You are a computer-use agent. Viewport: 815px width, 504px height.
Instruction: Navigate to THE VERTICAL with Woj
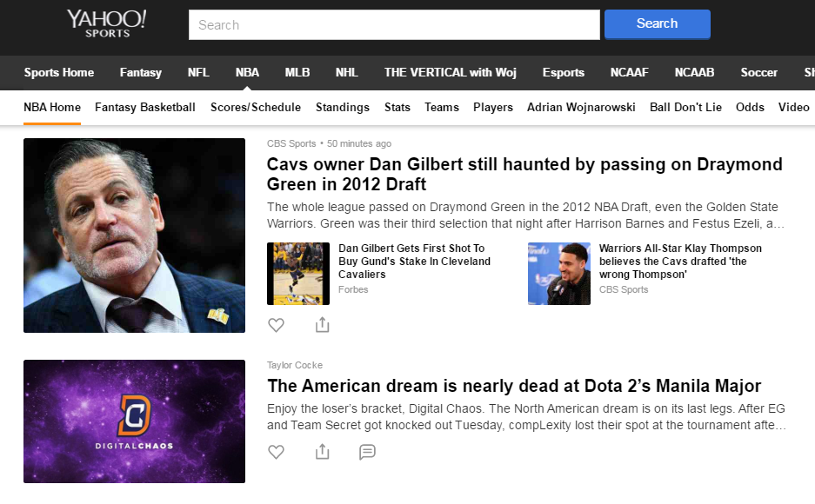coord(450,72)
